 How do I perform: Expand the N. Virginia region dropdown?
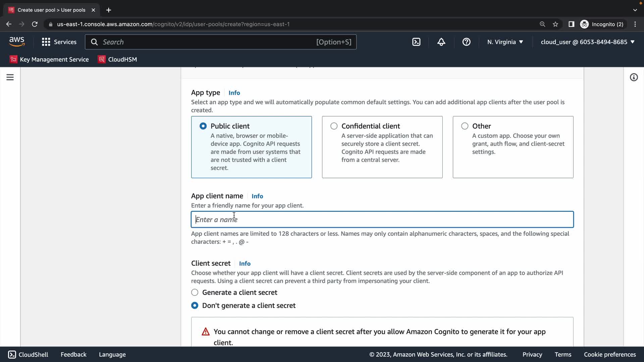pos(505,42)
